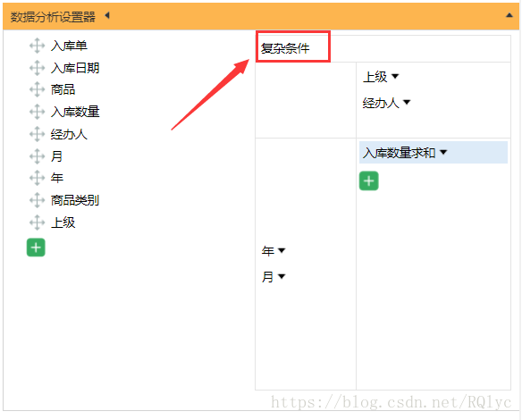Image resolution: width=522 pixels, height=420 pixels.
Task: Add a new field with green plus below 上级
Action: tap(36, 248)
